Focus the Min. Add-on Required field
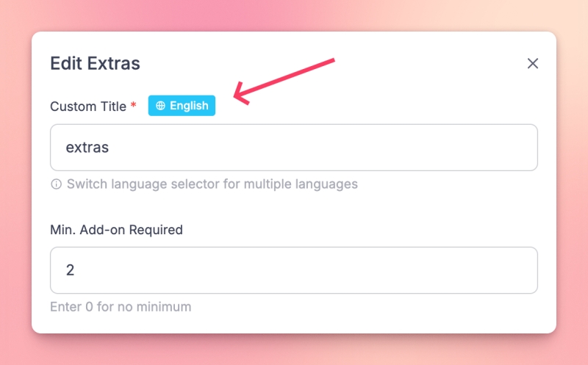This screenshot has width=588, height=365. pyautogui.click(x=294, y=270)
